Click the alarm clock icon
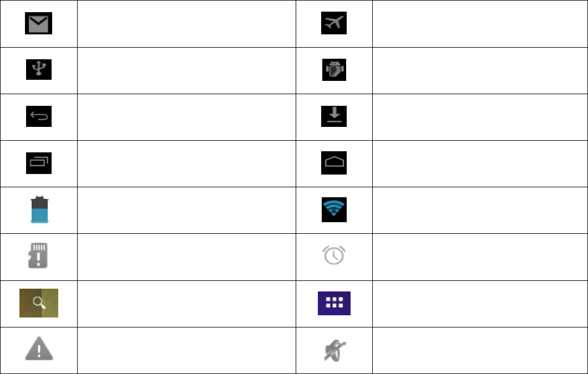This screenshot has height=374, width=588. tap(334, 256)
